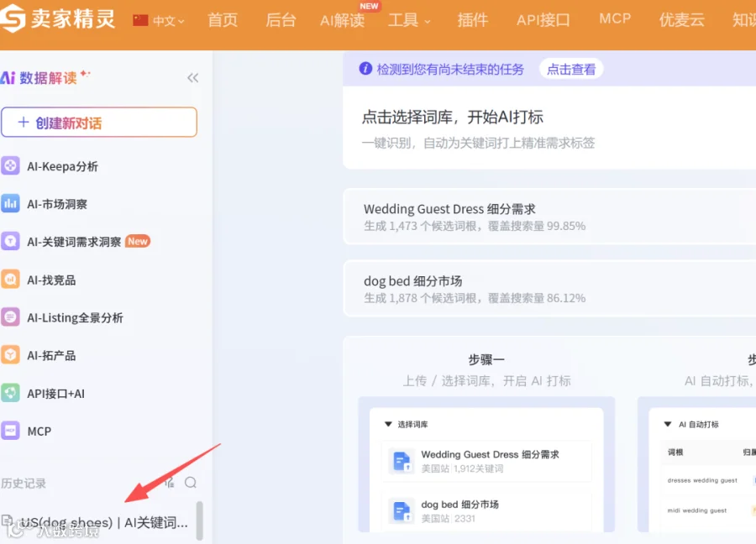Open AI-市场洞察 from the sidebar
The width and height of the screenshot is (756, 544).
[57, 204]
